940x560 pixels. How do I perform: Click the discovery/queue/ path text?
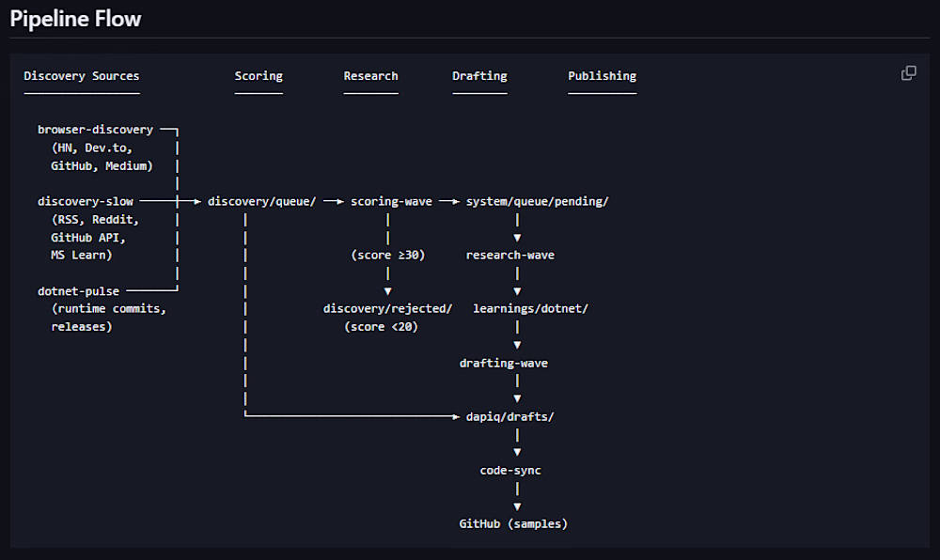[261, 201]
